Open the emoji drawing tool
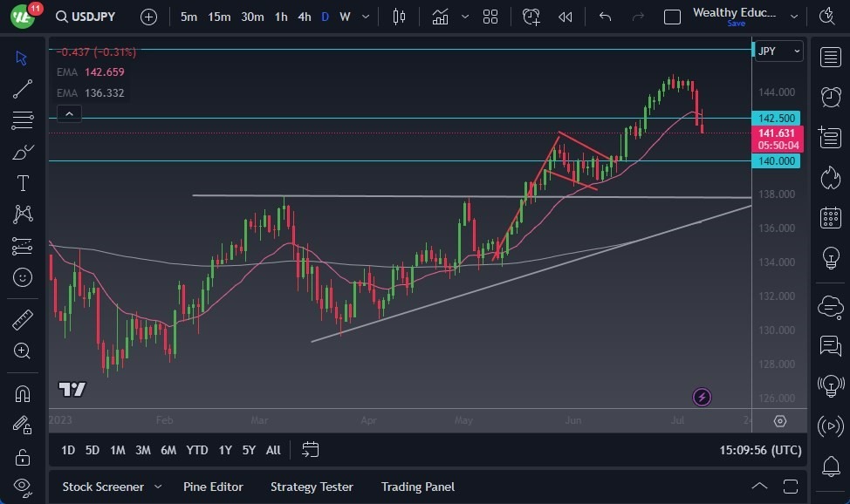This screenshot has height=504, width=850. [23, 277]
